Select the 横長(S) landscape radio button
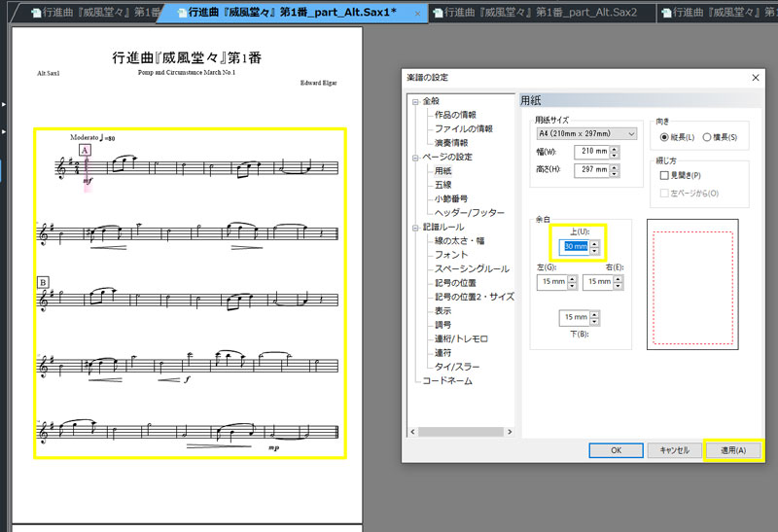This screenshot has height=532, width=778. 707,137
